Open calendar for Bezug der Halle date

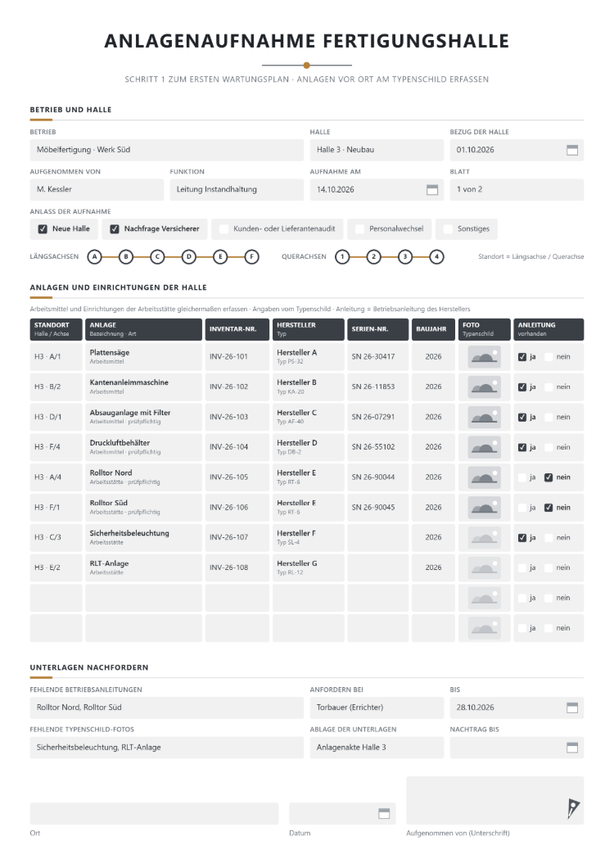click(x=572, y=150)
